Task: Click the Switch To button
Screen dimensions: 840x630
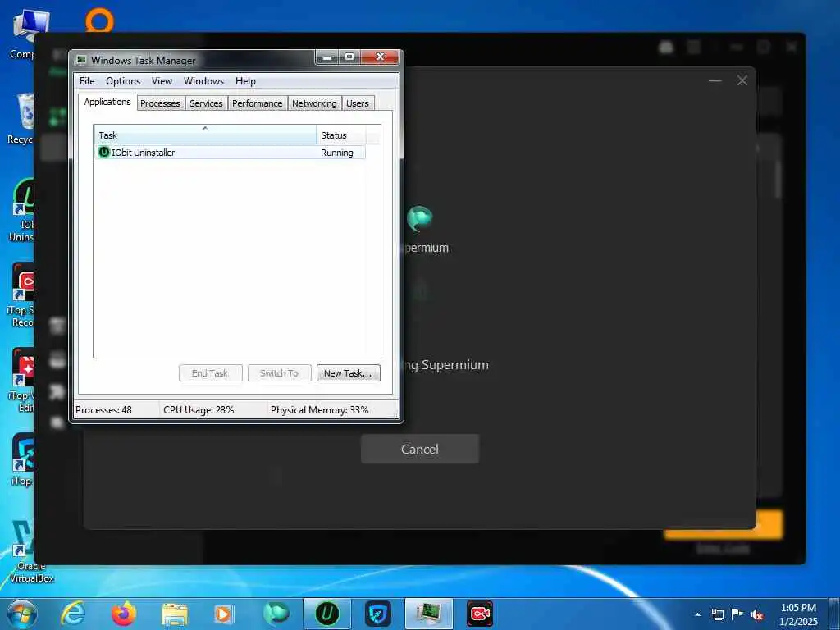Action: 279,373
